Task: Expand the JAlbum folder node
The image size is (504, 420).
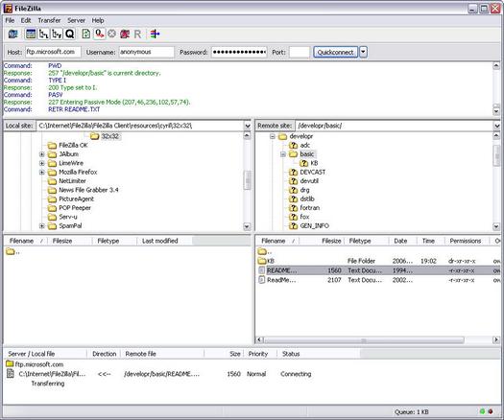Action: (42, 154)
